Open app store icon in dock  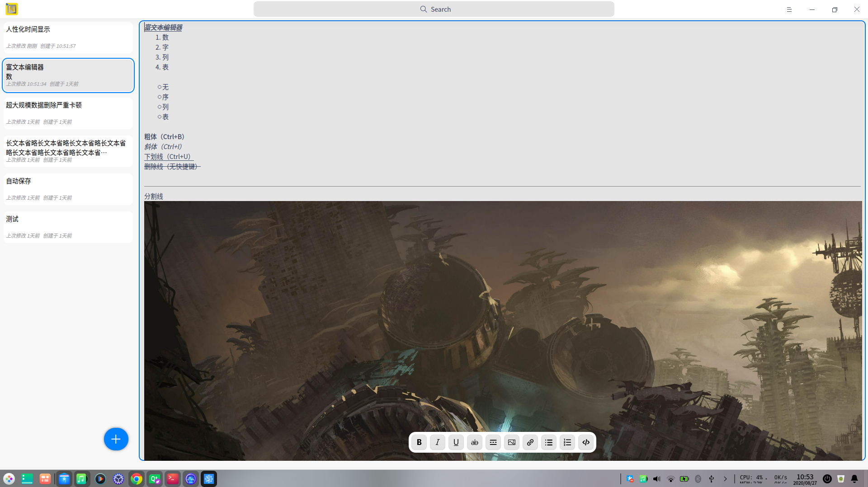click(x=64, y=479)
